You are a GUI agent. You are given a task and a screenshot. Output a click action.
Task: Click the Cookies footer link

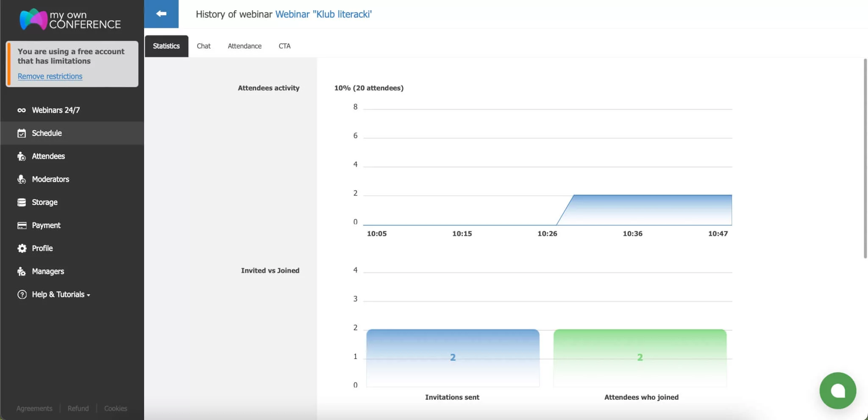(x=115, y=408)
